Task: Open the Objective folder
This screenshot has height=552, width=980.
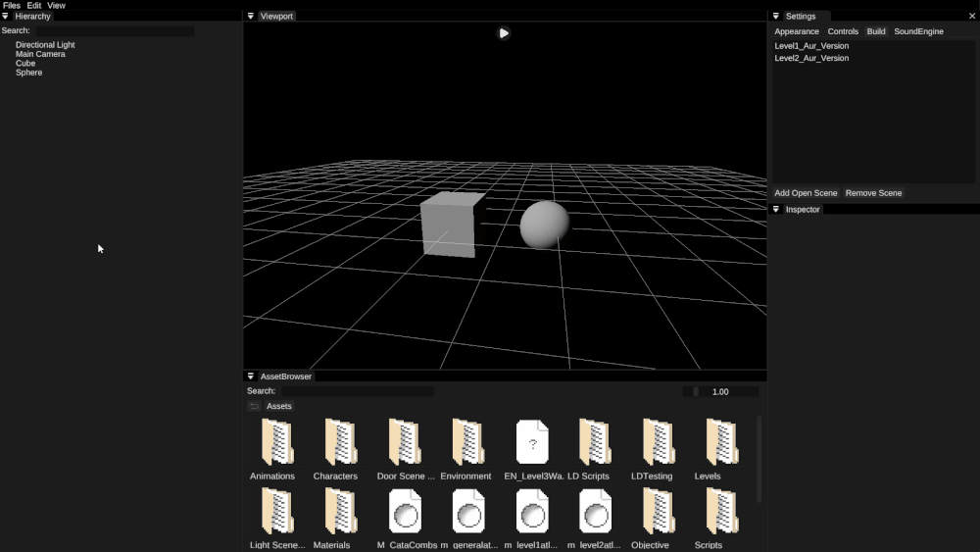Action: 658,512
